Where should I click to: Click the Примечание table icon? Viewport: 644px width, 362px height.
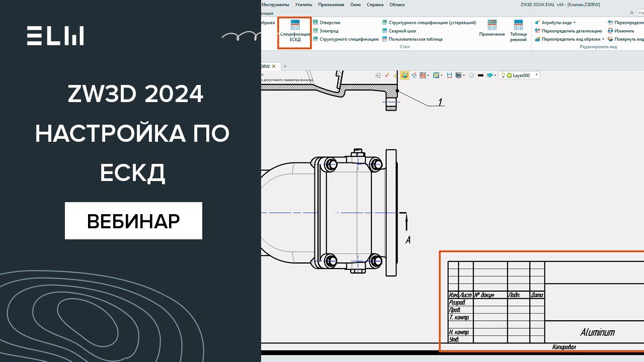(492, 27)
